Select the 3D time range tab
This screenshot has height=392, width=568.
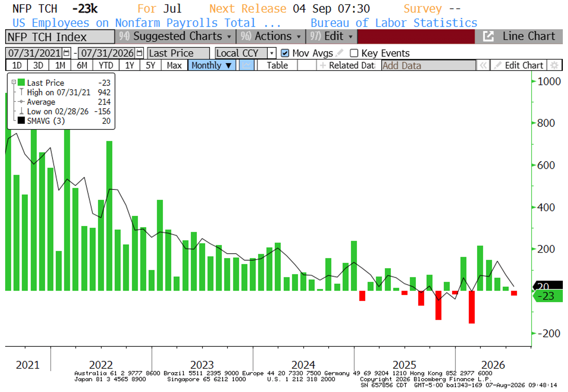(38, 65)
